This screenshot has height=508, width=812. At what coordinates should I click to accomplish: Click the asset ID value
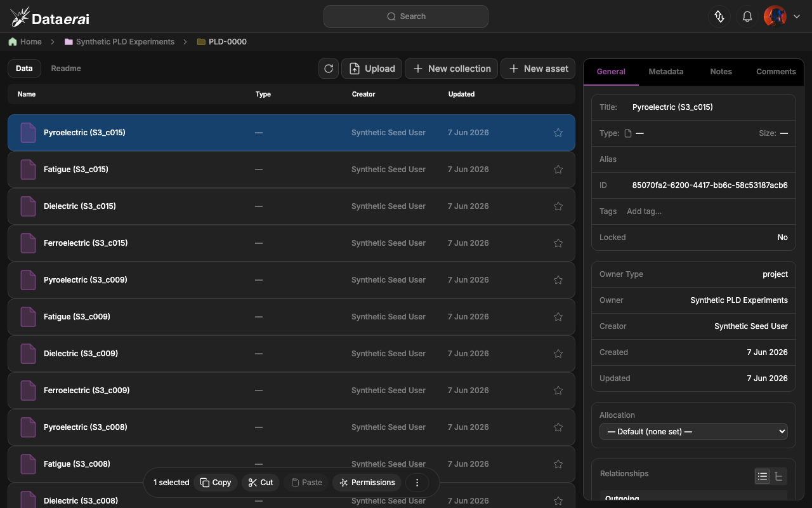point(710,185)
